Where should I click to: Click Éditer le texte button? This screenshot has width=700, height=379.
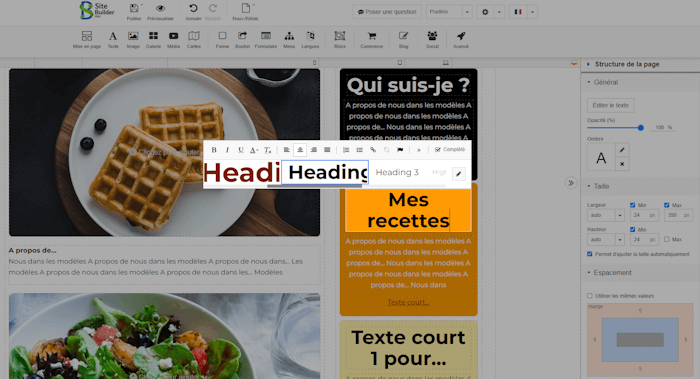(x=610, y=105)
